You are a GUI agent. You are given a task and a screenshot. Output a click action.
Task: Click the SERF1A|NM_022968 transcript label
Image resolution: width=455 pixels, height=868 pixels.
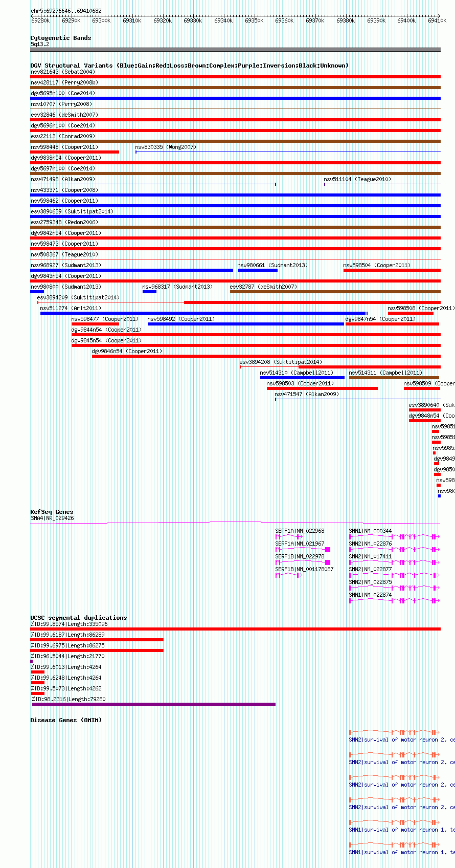(x=300, y=531)
